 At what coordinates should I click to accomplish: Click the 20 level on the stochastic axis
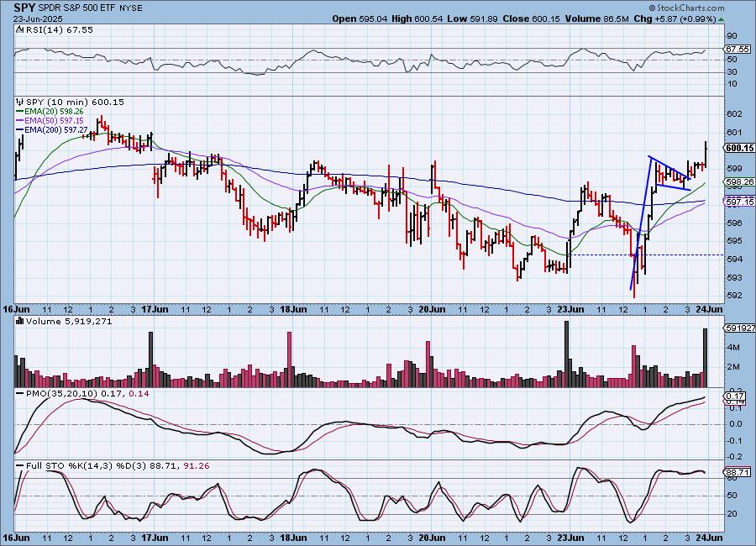732,514
